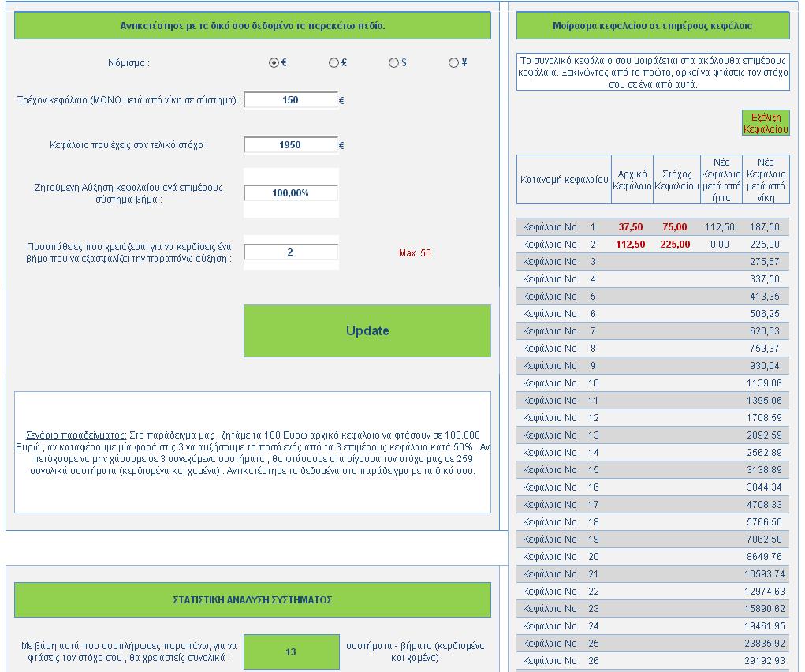
Task: Click the Στόχος Κεφαλαίου column header
Action: (x=676, y=180)
